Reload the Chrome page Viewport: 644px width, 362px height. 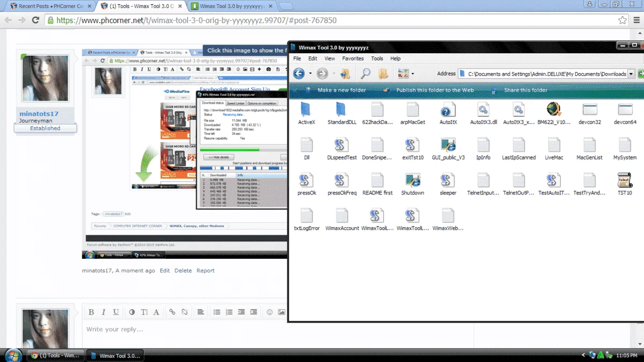pos(35,20)
